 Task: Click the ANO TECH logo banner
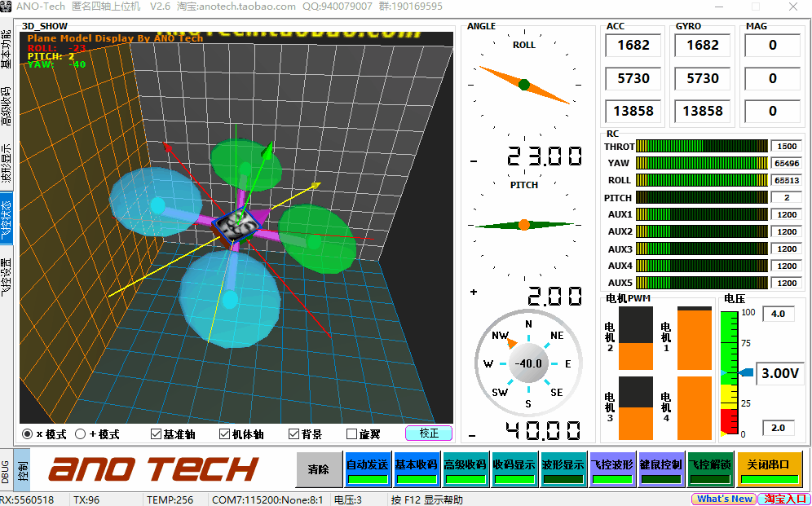pos(153,469)
